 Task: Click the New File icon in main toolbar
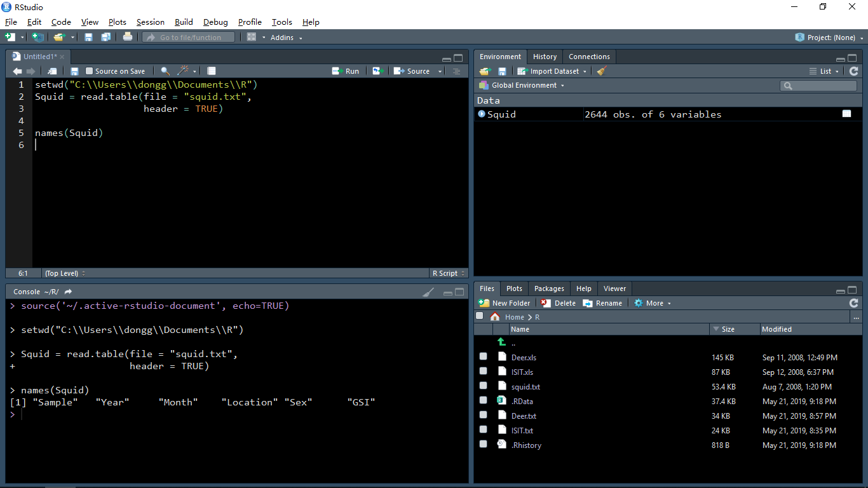point(10,37)
